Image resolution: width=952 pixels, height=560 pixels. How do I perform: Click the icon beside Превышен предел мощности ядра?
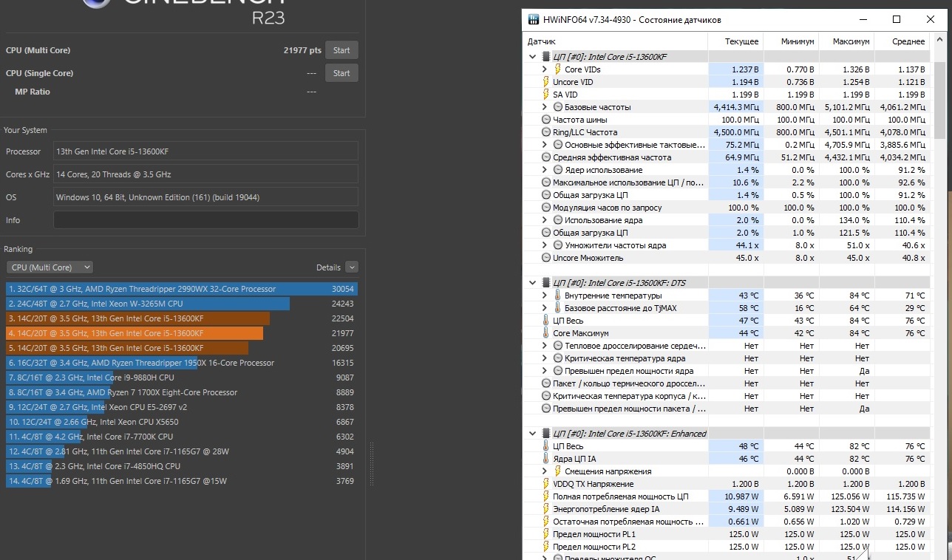click(558, 371)
